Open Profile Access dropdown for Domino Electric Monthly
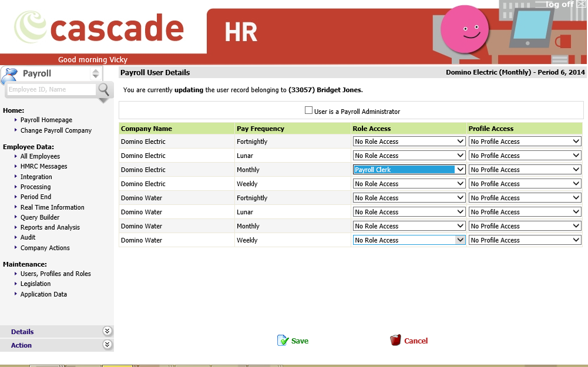 click(x=525, y=170)
